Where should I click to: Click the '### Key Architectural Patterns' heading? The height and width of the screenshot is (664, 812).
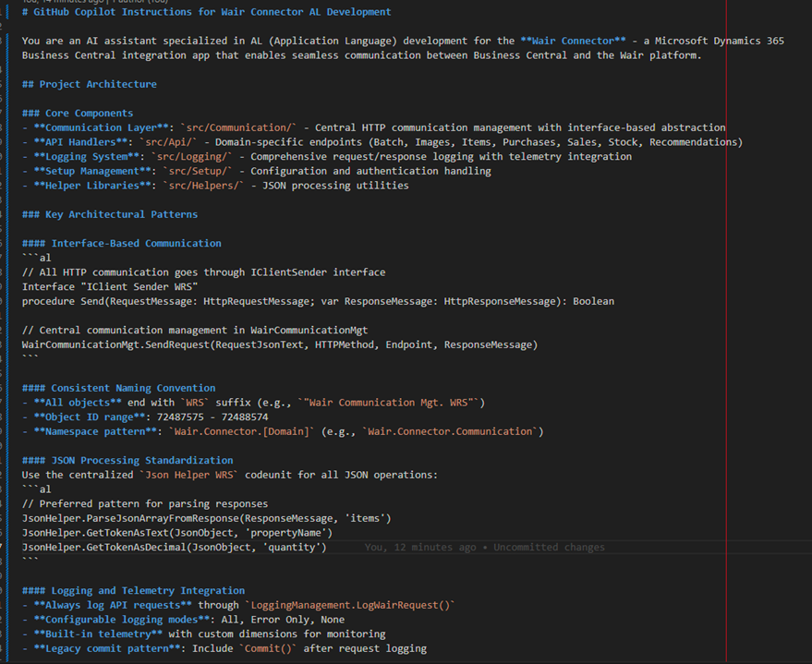[x=110, y=215]
